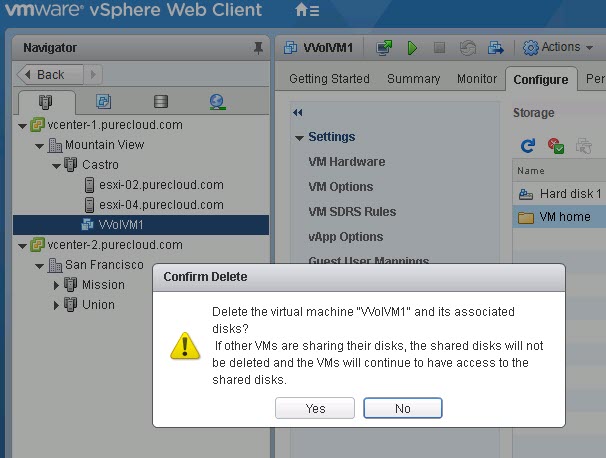This screenshot has height=458, width=606.
Task: Launch the VM console icon
Action: pyautogui.click(x=384, y=48)
